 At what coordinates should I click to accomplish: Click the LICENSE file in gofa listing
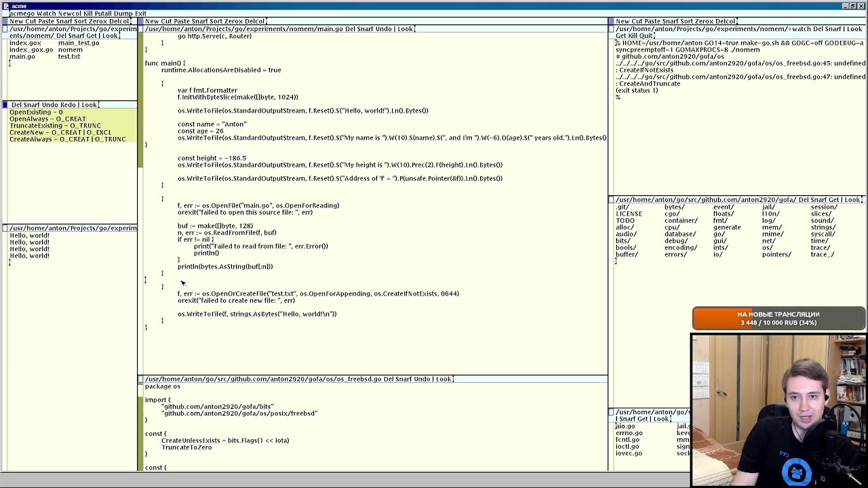point(629,213)
